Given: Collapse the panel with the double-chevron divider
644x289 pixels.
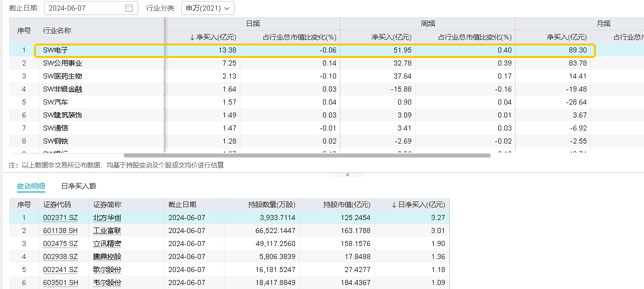Looking at the screenshot, I should 348,174.
